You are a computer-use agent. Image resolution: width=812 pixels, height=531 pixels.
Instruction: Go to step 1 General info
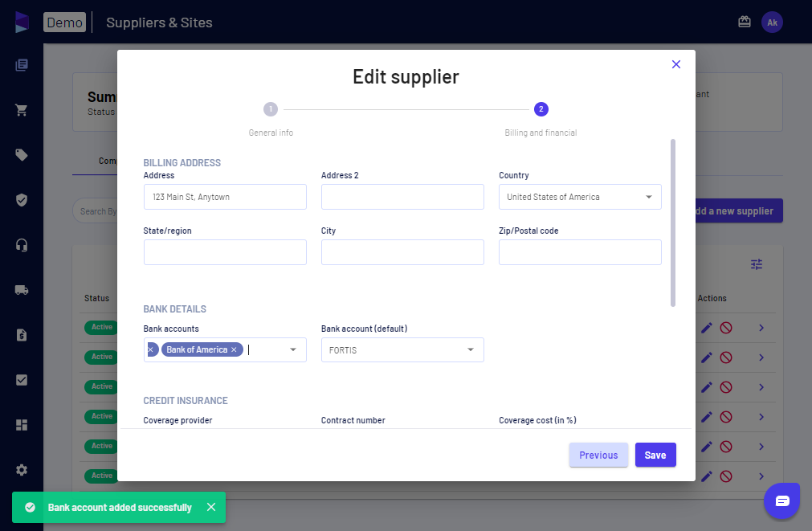[271, 109]
